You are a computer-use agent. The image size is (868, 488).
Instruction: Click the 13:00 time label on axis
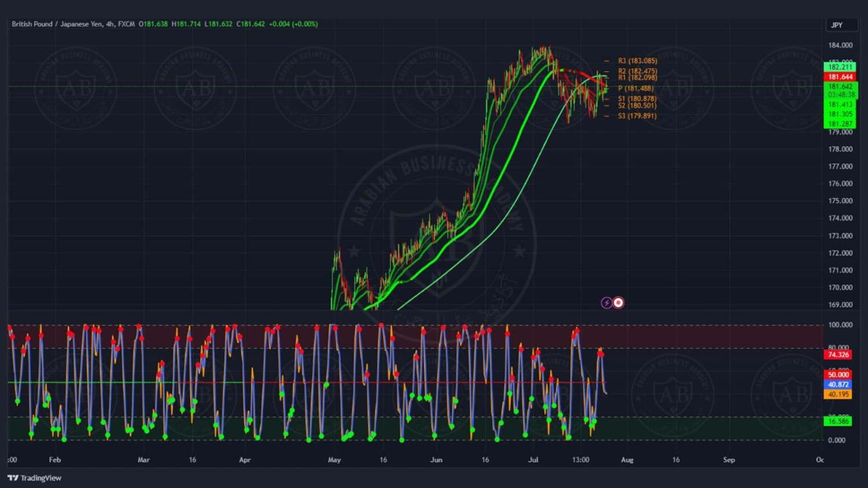(581, 460)
